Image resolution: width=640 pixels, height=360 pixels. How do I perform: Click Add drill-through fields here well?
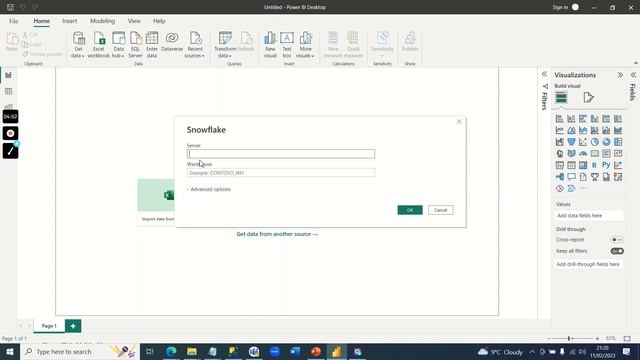[589, 264]
